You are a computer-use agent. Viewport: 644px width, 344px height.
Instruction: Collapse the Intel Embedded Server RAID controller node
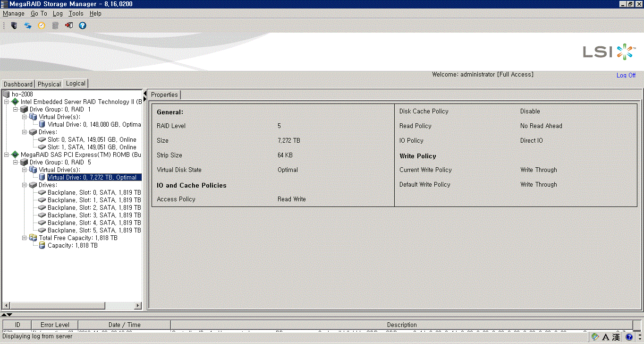6,102
